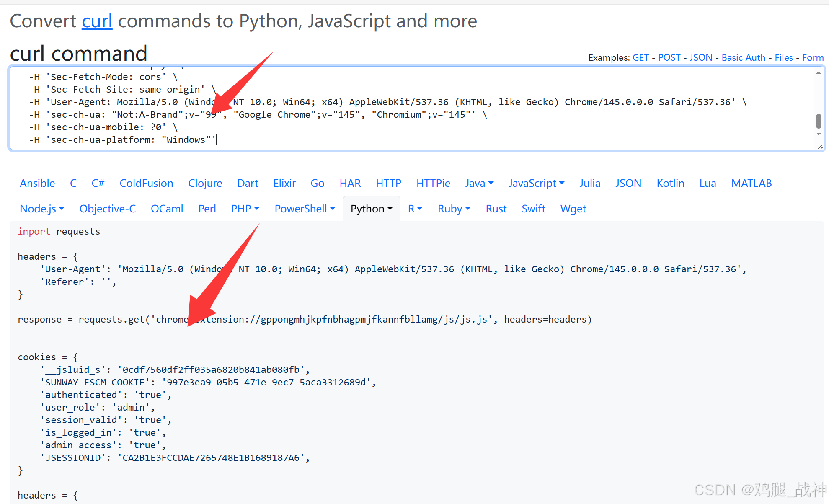Switch to the Go tab

point(317,183)
